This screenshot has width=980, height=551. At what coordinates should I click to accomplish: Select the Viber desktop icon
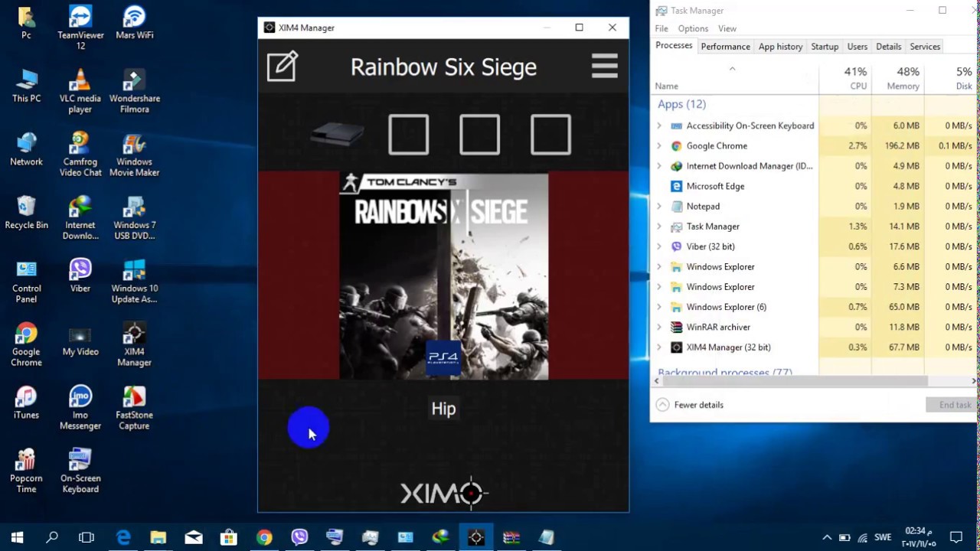80,276
